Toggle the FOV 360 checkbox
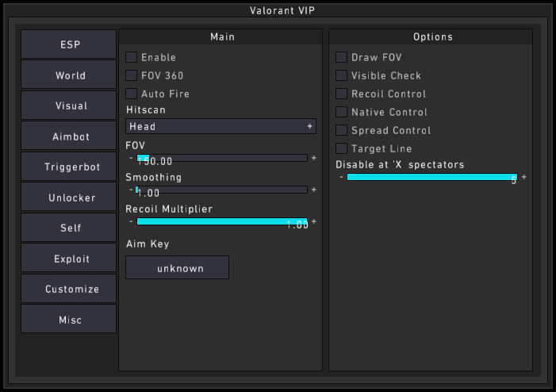Viewport: 556px width, 392px height. tap(132, 75)
